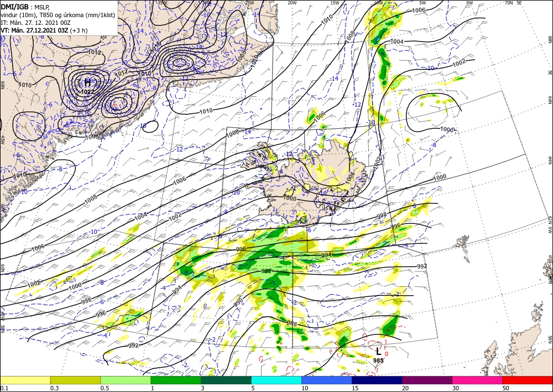Click the yellow 0.1–0.3 mm legend swatch
Screen dimensions: 553x392
click(x=25, y=380)
